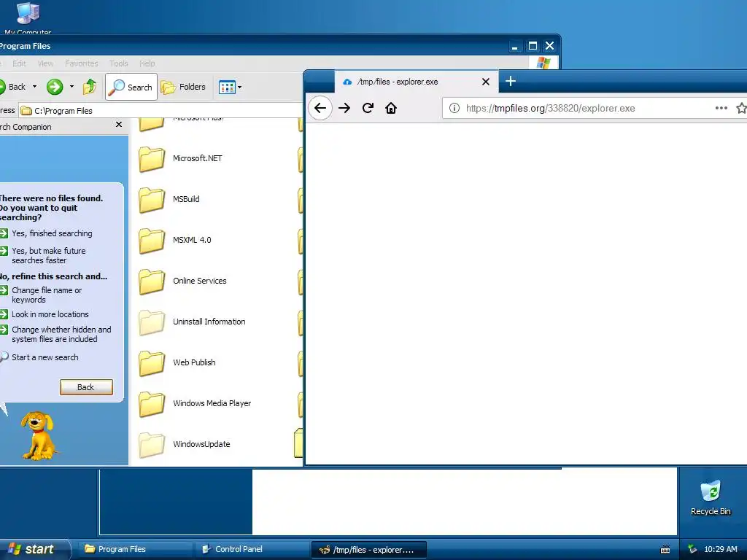Close the Search Companion pane
The image size is (747, 560).
[119, 124]
